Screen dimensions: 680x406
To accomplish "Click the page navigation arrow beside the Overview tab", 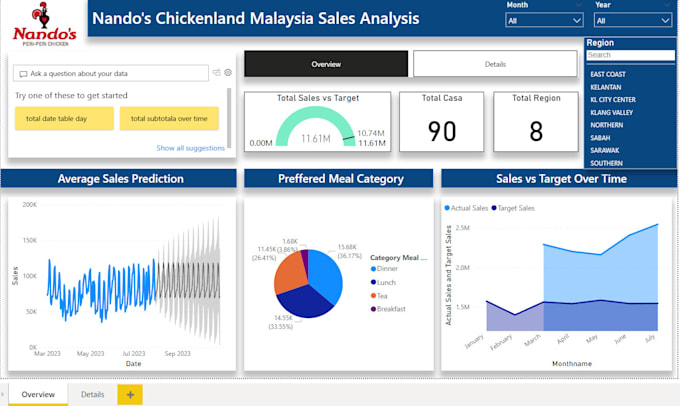I will click(x=3, y=395).
